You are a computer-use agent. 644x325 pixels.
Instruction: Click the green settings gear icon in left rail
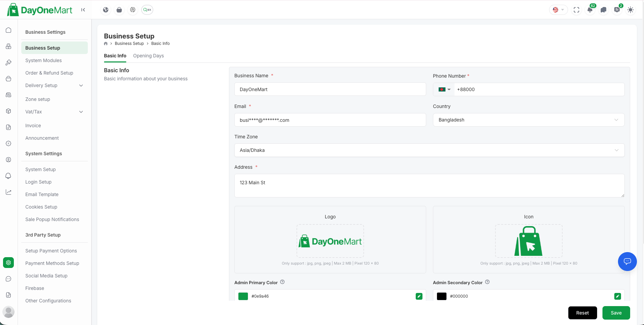coord(8,263)
